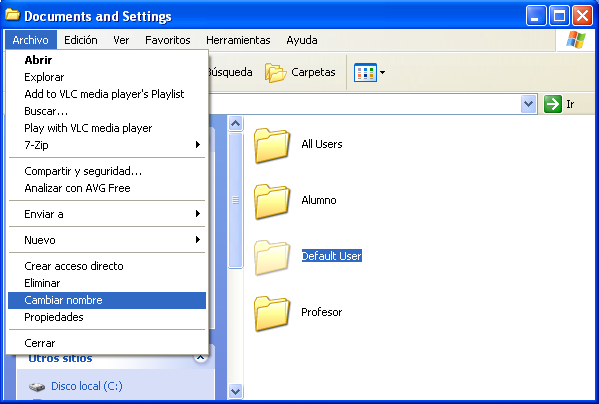This screenshot has width=599, height=404.
Task: Click the Disco local (C:) link
Action: pyautogui.click(x=87, y=386)
